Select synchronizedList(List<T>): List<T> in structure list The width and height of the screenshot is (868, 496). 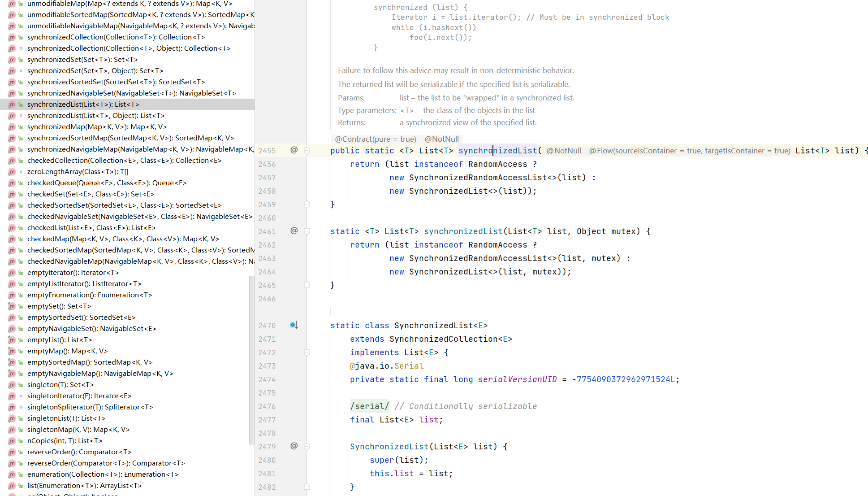[127, 104]
